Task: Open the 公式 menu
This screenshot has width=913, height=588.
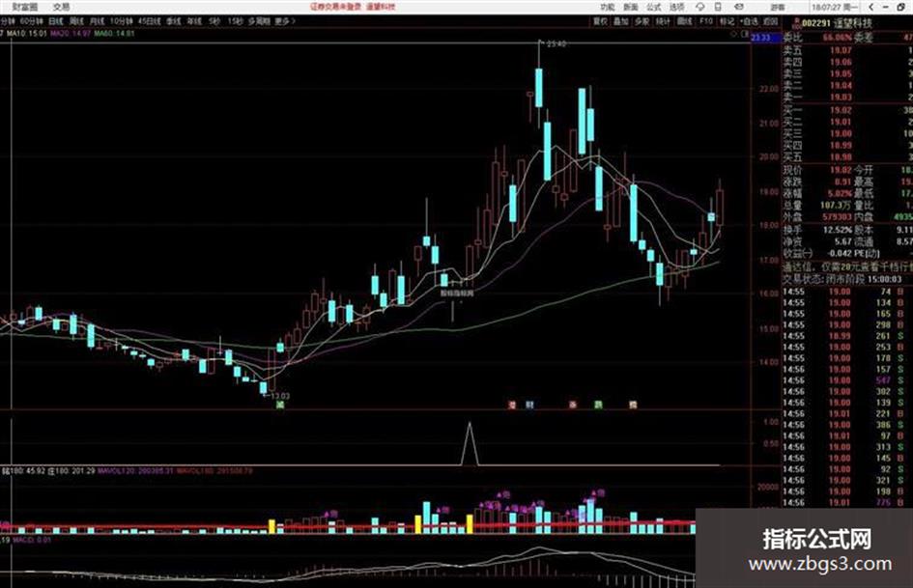Action: coord(654,7)
